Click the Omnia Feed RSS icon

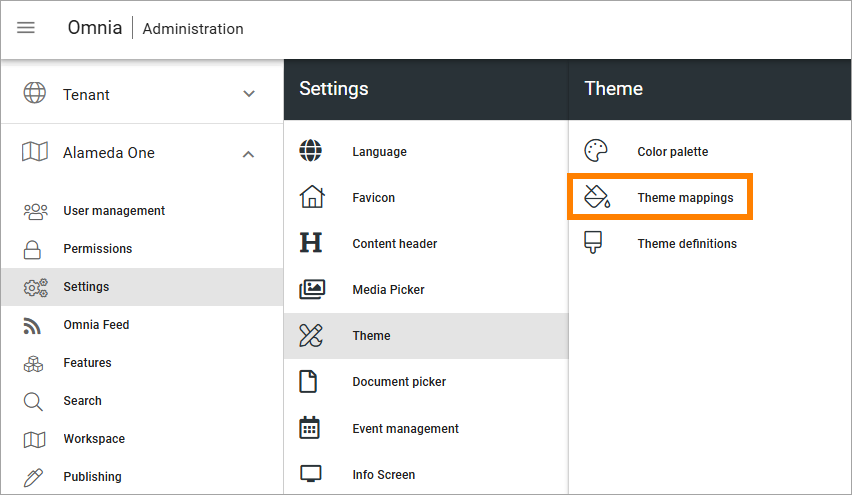point(32,325)
